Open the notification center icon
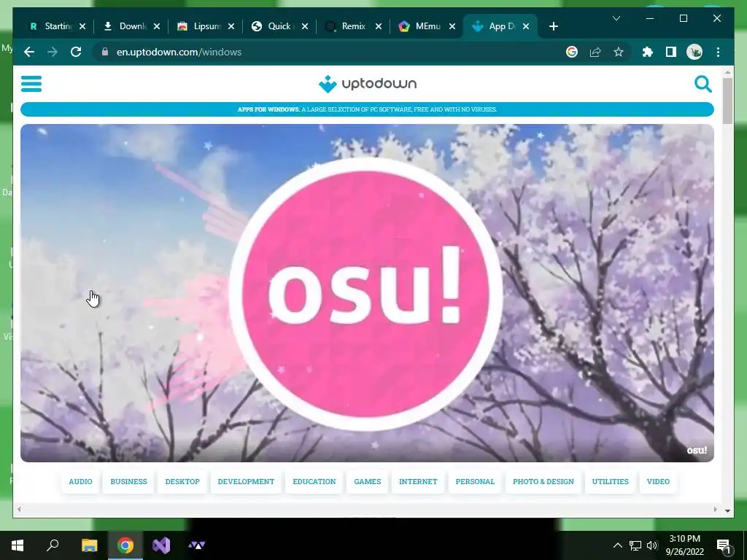Screen dimensions: 747x560 click(724, 546)
